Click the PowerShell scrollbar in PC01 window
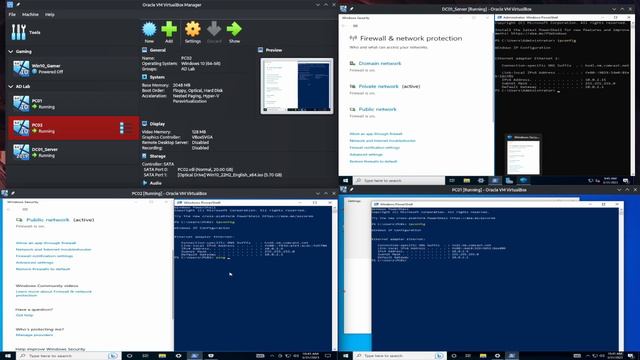Viewport: 640px width, 360px height. coord(621,280)
